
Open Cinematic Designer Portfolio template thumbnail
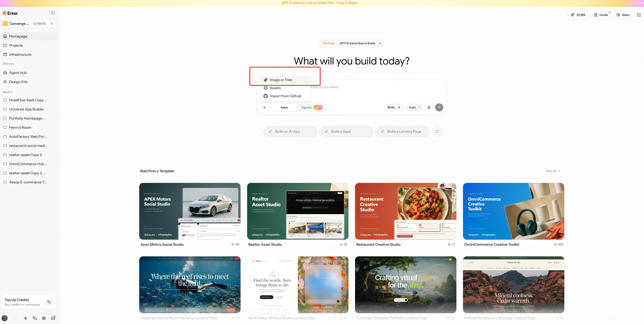[x=405, y=285]
